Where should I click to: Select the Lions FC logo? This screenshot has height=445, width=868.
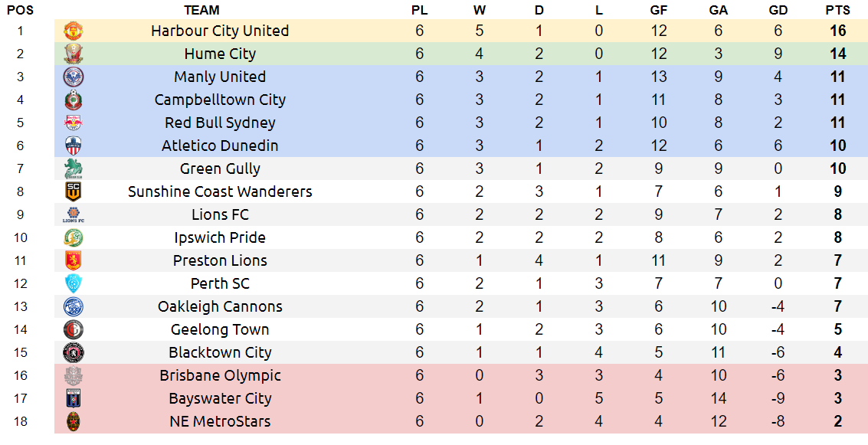click(73, 214)
